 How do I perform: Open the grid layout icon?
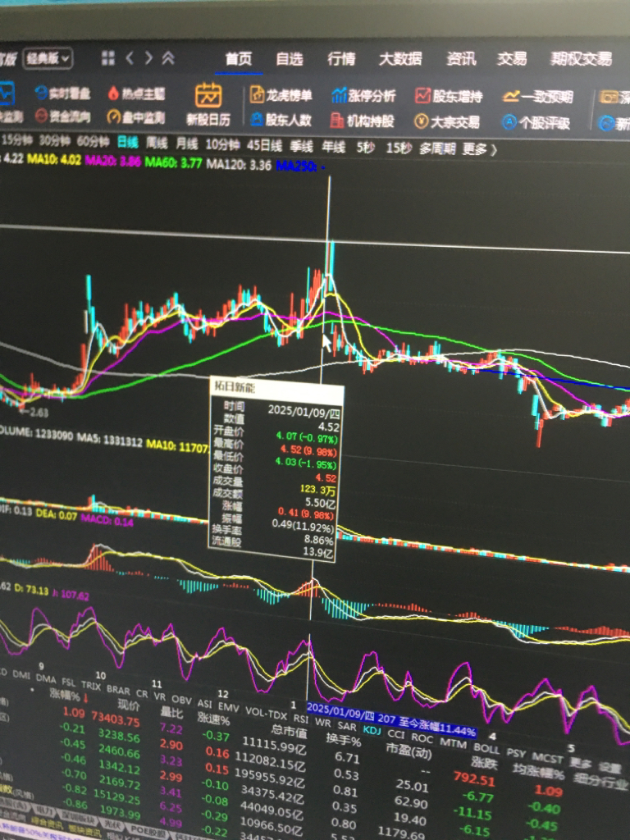pos(108,58)
